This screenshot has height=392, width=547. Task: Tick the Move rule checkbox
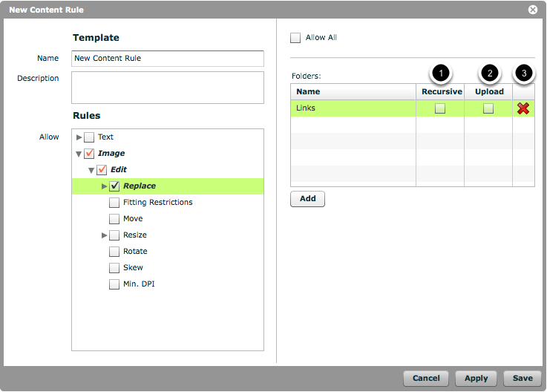click(x=114, y=219)
